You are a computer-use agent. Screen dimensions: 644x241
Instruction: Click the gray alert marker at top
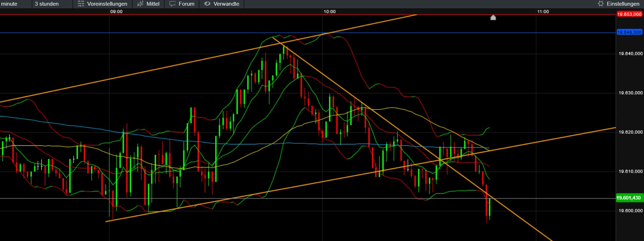click(x=493, y=17)
